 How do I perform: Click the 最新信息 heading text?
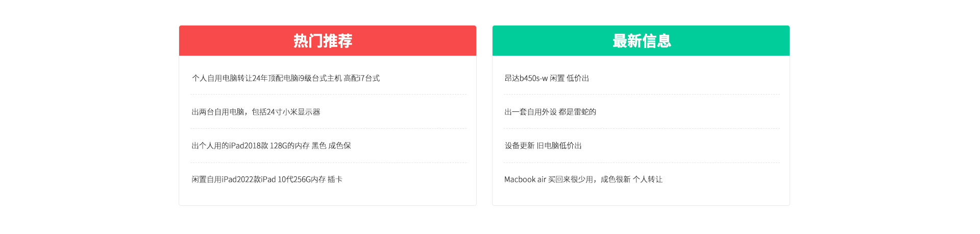click(642, 41)
